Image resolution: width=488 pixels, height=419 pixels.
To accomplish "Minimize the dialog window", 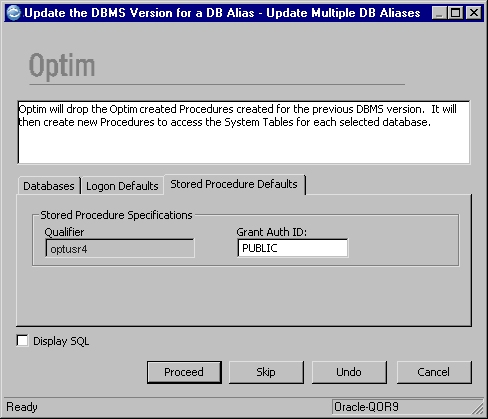I will tap(439, 13).
